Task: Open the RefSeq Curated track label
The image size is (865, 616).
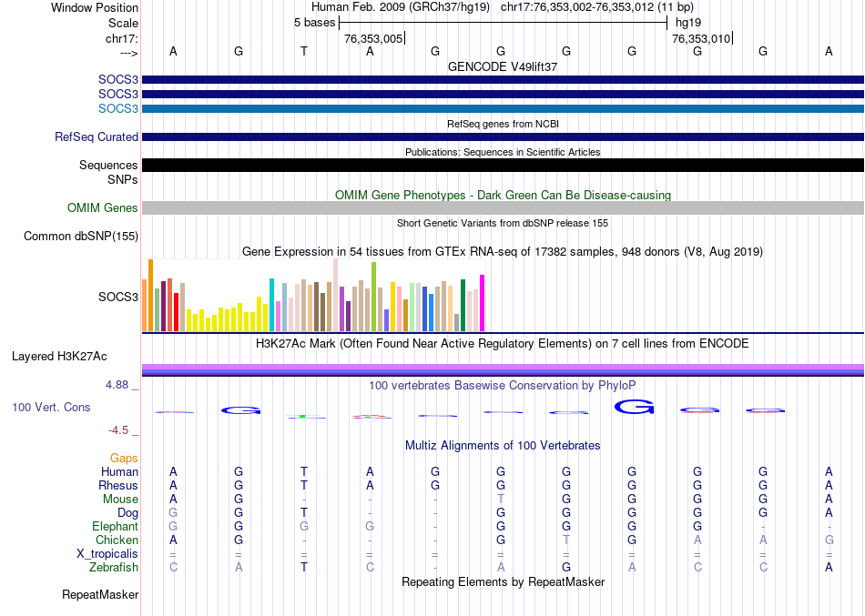Action: click(x=97, y=136)
